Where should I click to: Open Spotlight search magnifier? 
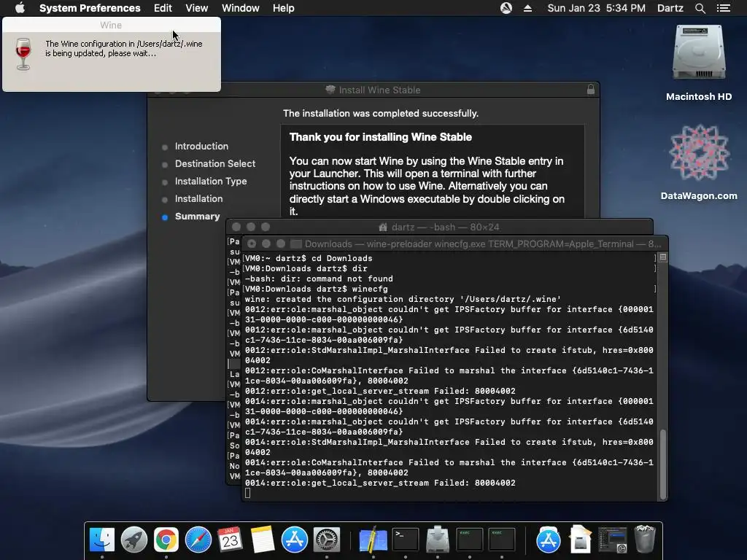coord(700,8)
